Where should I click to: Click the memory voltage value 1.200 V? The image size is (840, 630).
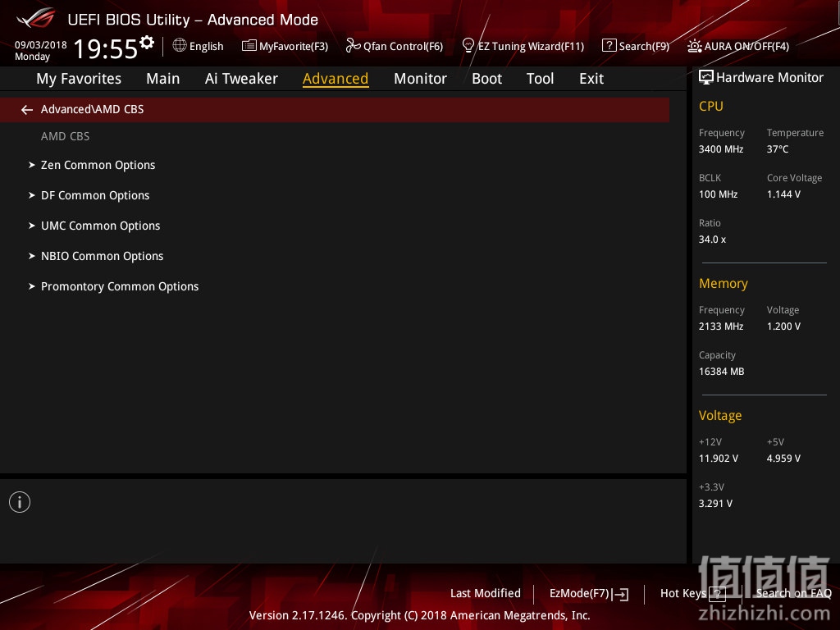coord(783,326)
